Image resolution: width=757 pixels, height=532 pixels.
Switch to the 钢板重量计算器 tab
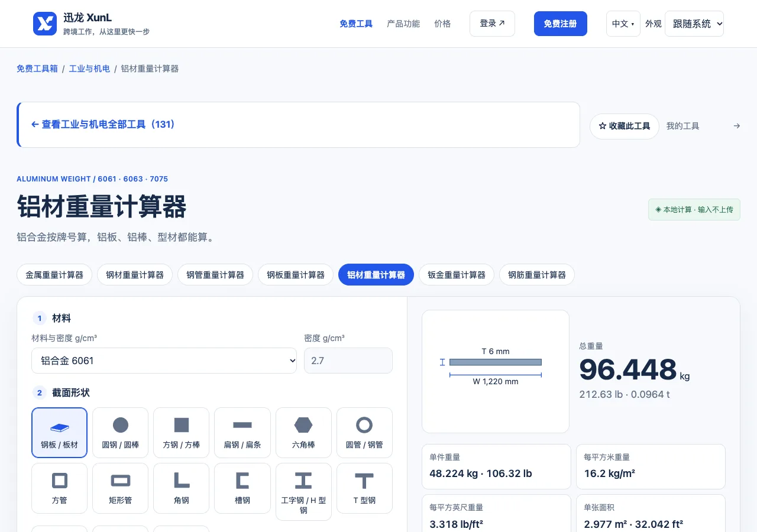click(296, 275)
